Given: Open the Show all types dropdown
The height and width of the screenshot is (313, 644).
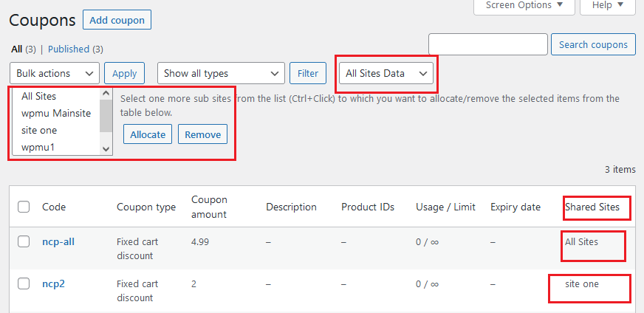Looking at the screenshot, I should coord(221,73).
